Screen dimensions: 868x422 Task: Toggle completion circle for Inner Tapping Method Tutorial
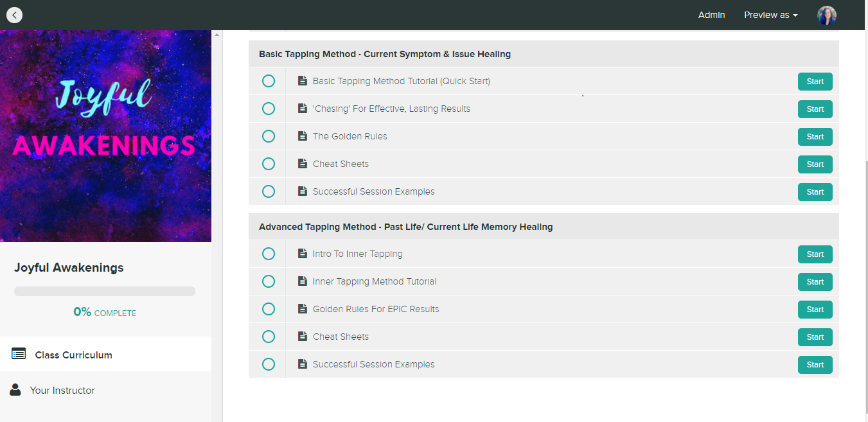click(x=269, y=281)
